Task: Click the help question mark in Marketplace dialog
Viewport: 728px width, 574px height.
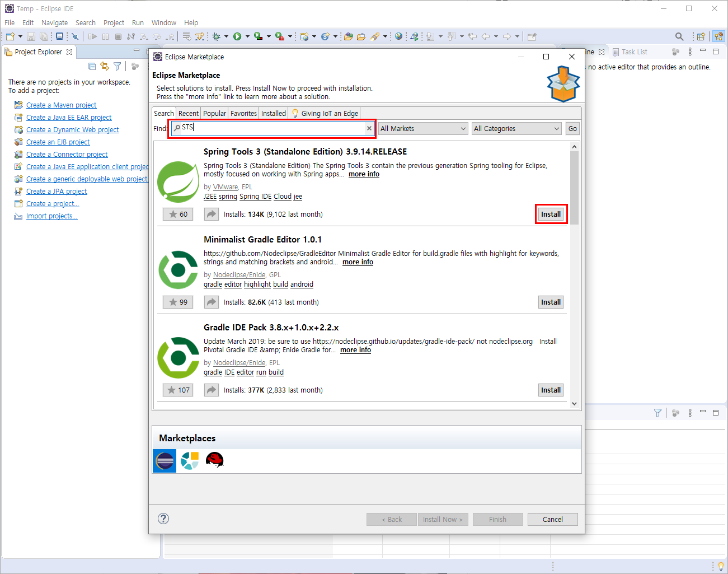Action: tap(163, 519)
